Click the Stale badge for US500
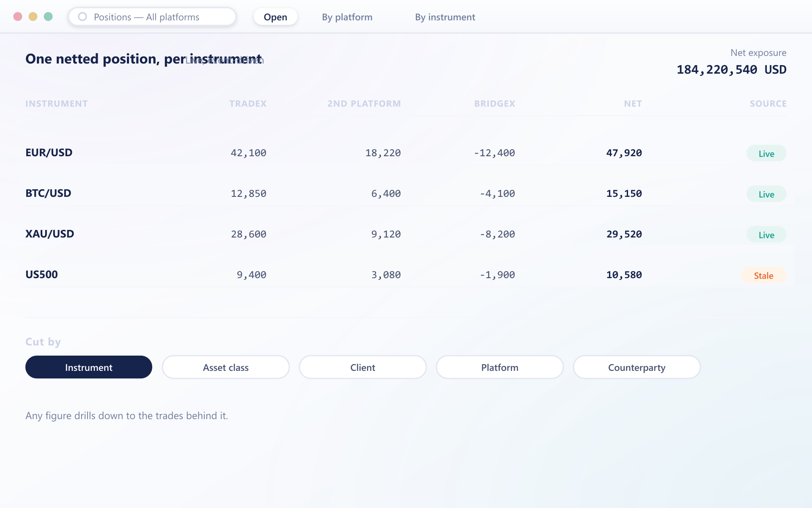This screenshot has width=812, height=508. [x=764, y=275]
